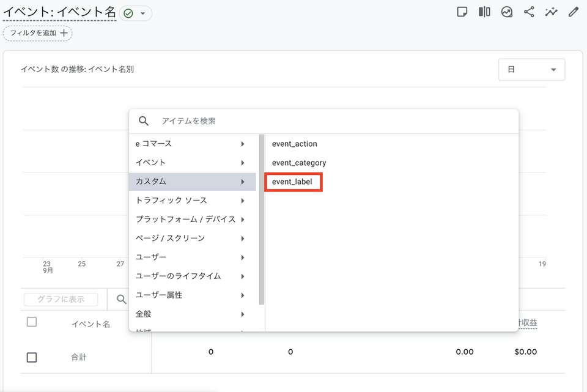This screenshot has width=587, height=392.
Task: Choose event_category dimension
Action: pyautogui.click(x=299, y=163)
